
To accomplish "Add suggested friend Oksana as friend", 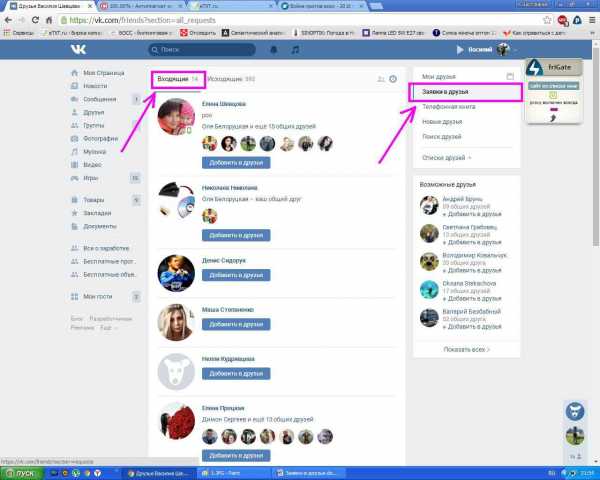I will pyautogui.click(x=472, y=299).
